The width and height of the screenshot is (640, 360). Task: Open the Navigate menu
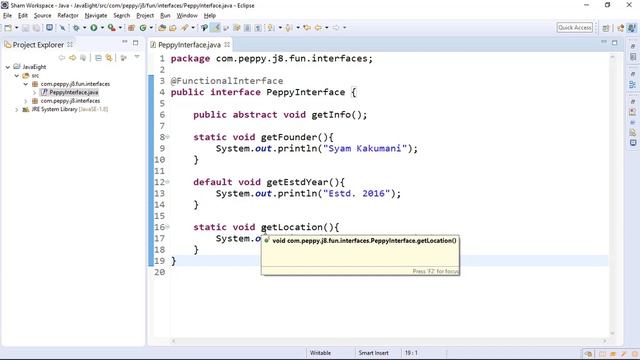click(96, 16)
